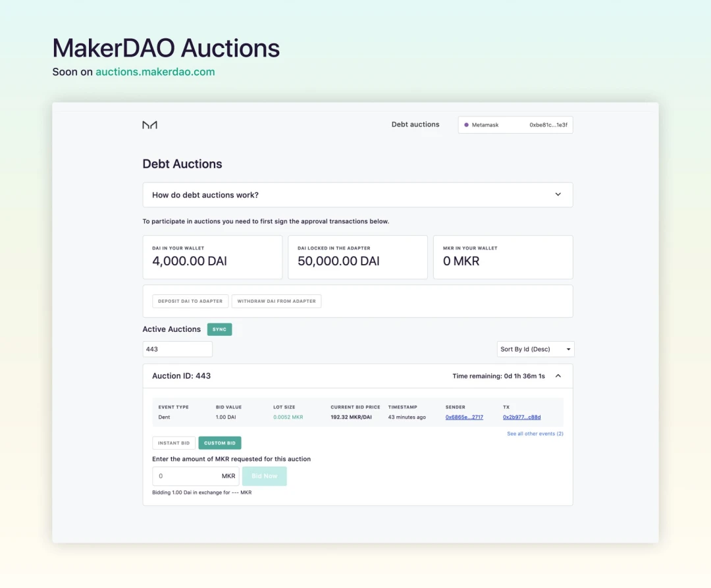The height and width of the screenshot is (588, 711).
Task: Open the Sort By Id (Desc) dropdown
Action: point(535,349)
